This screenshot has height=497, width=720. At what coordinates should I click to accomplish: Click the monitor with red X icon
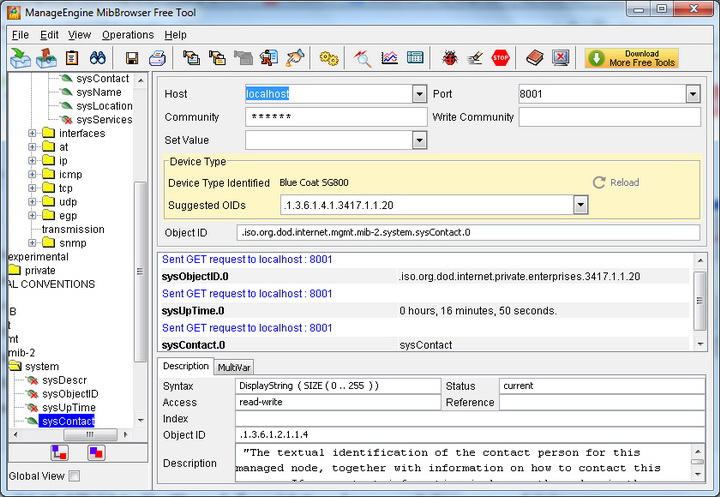click(x=561, y=58)
